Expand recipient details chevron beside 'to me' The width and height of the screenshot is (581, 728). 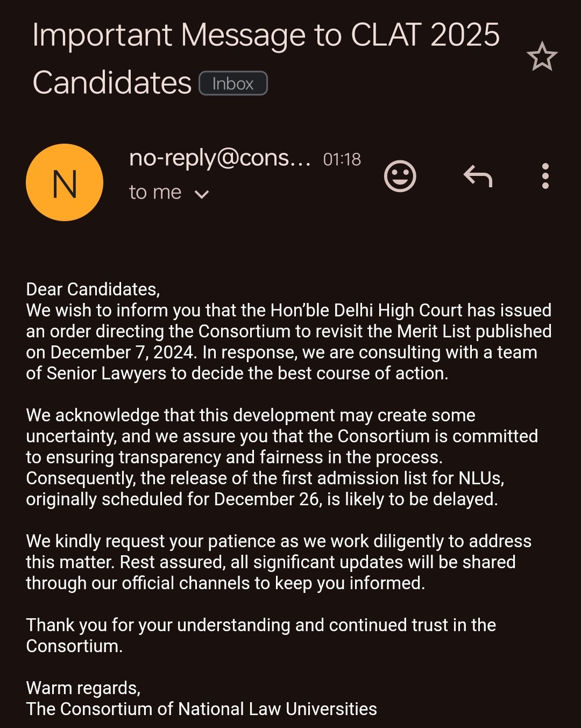pos(202,194)
